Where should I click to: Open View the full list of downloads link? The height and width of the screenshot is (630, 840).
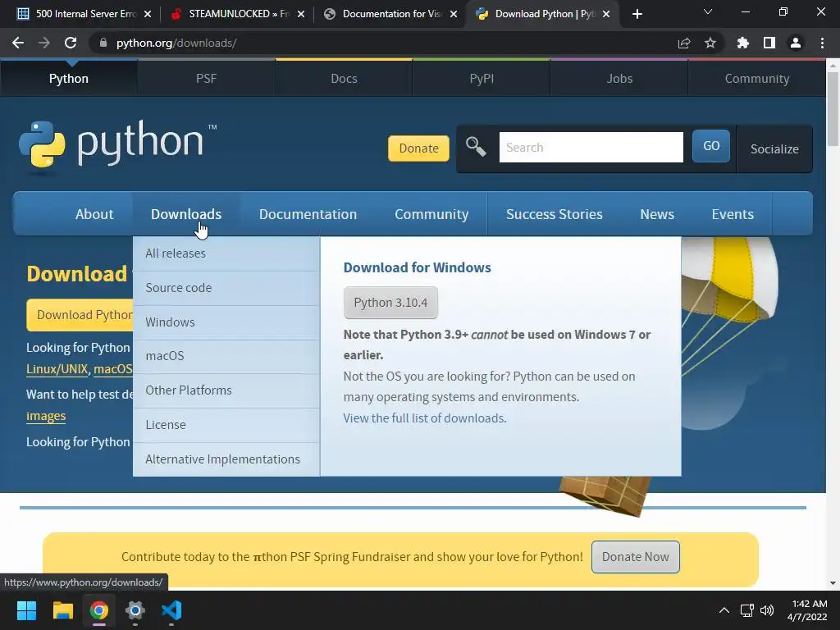click(x=425, y=418)
